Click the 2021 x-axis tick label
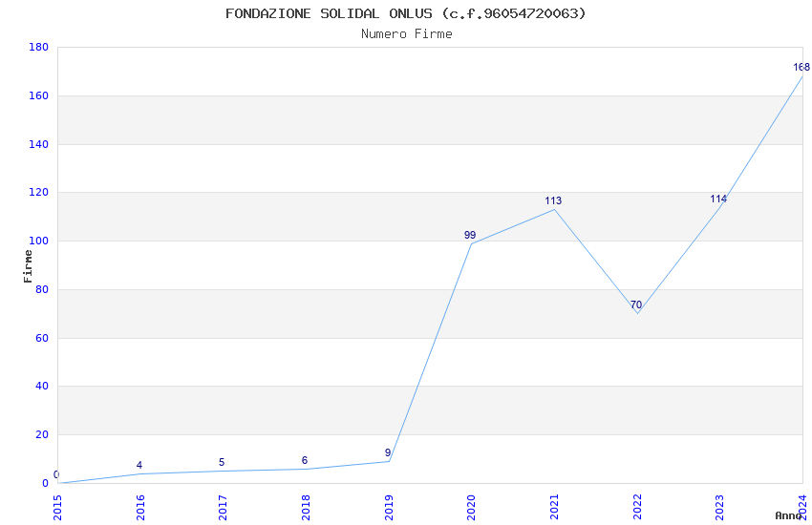Viewport: 812px width, 525px height. (554, 508)
